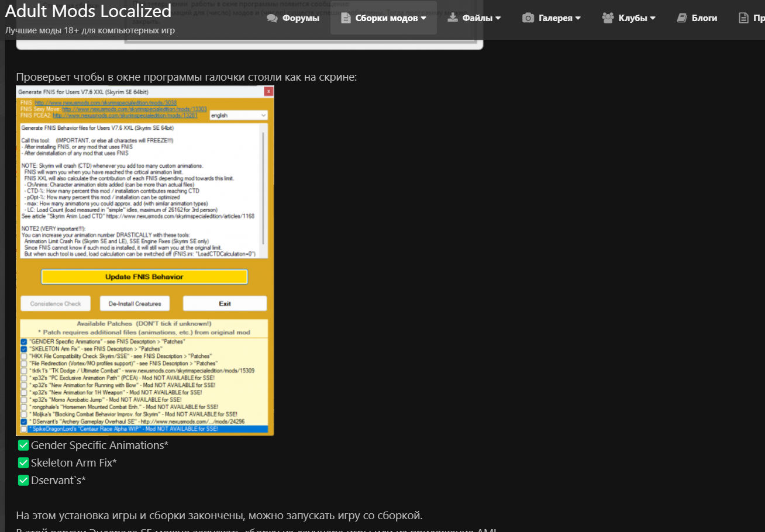765x532 pixels.
Task: Toggle the GENDER Specific Animations patch checkbox
Action: pyautogui.click(x=24, y=341)
